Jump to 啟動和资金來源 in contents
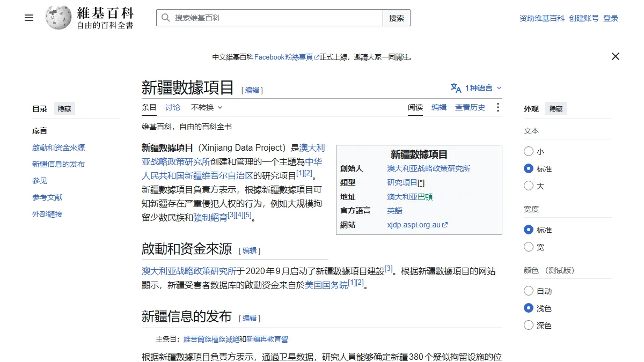The image size is (644, 362). (58, 147)
